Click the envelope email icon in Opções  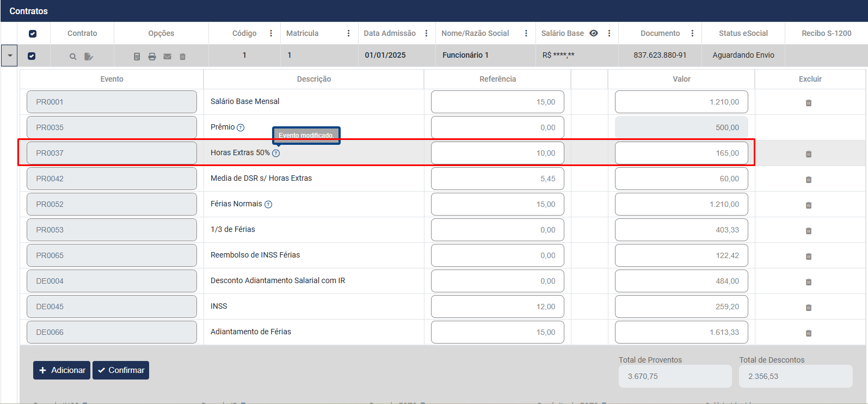coord(167,57)
